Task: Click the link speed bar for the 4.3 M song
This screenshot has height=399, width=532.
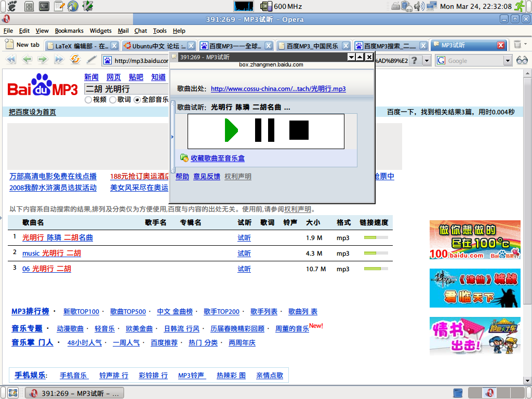Action: coord(376,253)
